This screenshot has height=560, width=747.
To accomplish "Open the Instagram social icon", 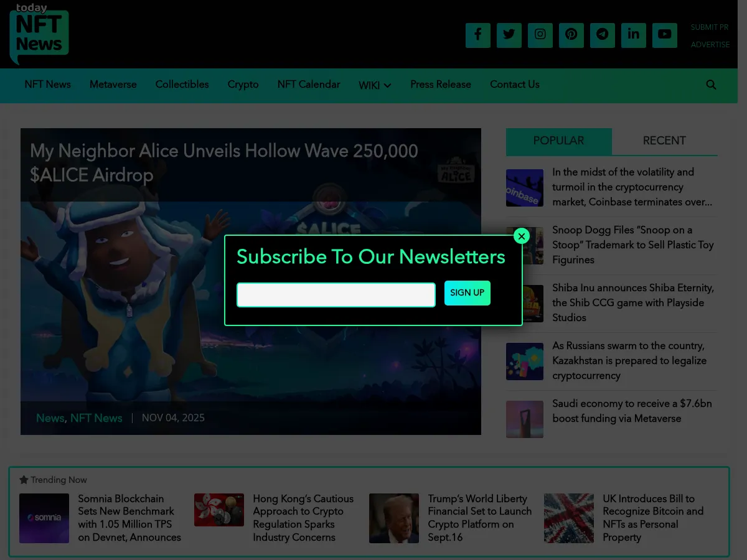I will click(540, 35).
